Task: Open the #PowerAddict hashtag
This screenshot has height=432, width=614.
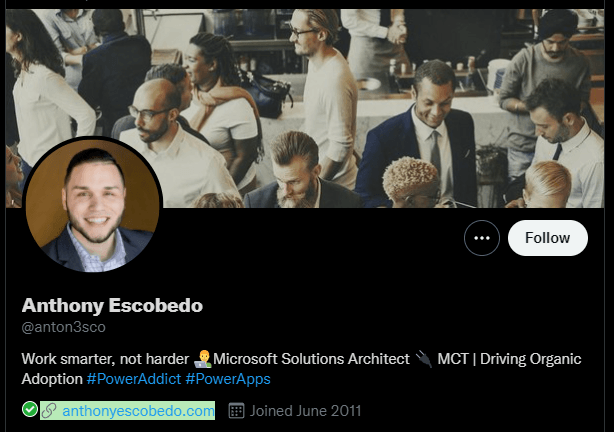Action: pos(134,379)
